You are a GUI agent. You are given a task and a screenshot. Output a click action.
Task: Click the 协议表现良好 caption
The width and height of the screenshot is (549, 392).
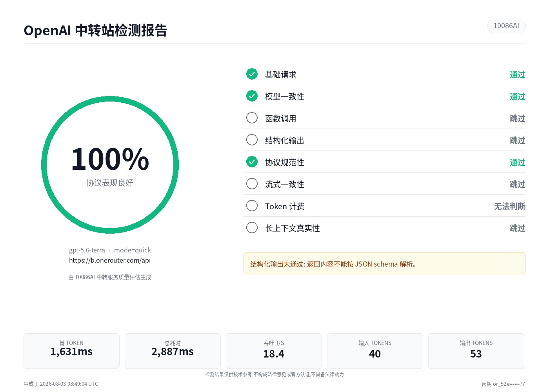pos(110,183)
